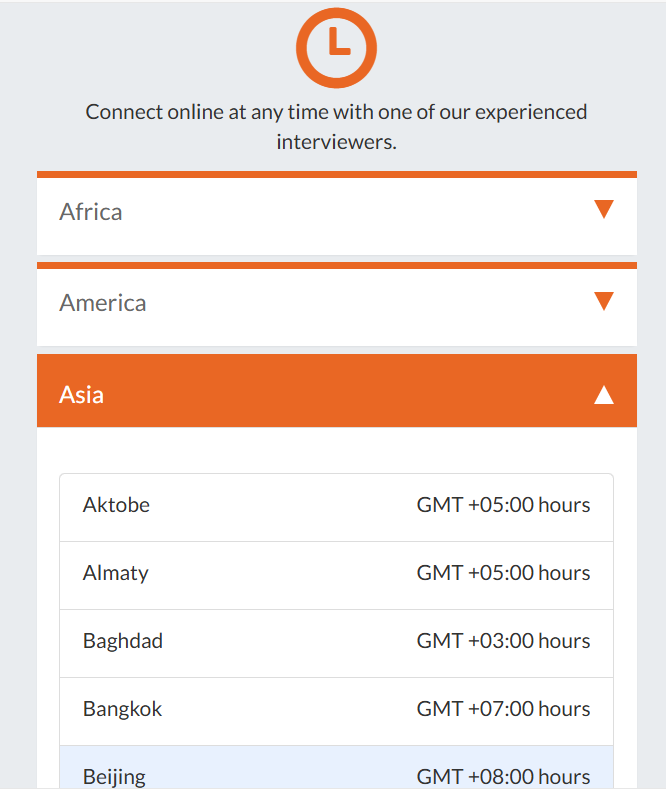Viewport: 666px width, 789px height.
Task: Open the Africa accordion section label
Action: (91, 212)
